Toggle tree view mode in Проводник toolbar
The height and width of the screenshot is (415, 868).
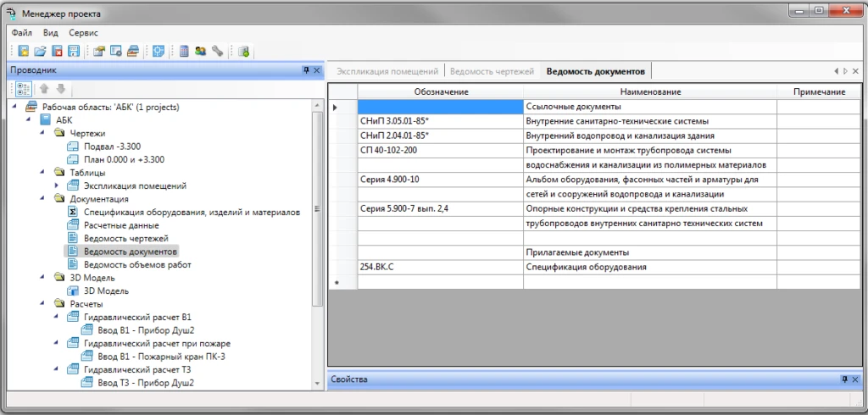23,89
